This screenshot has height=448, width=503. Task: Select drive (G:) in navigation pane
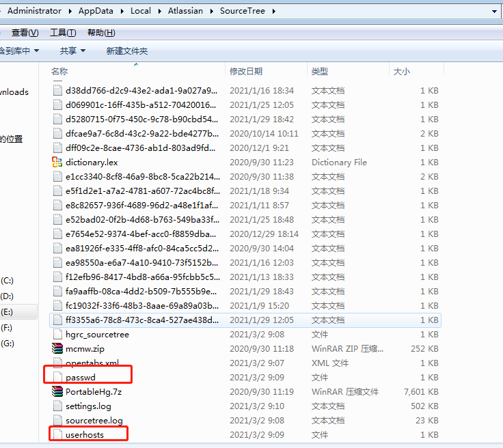(7, 344)
